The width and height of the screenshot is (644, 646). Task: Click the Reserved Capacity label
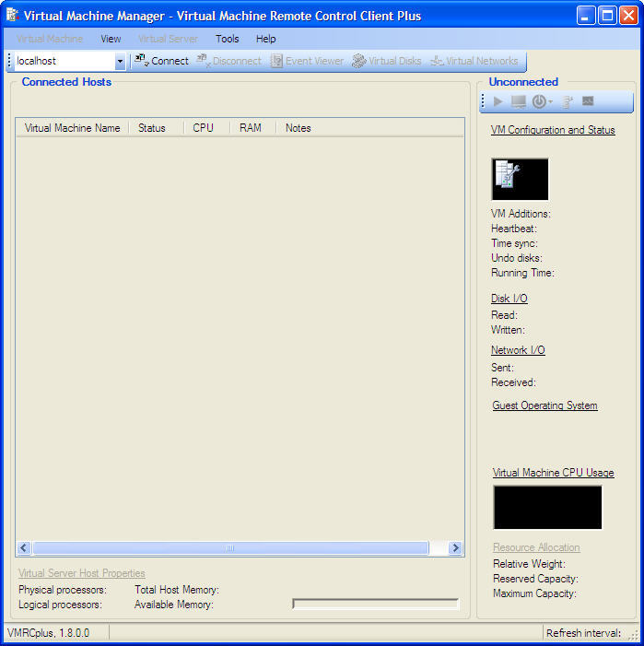click(535, 579)
